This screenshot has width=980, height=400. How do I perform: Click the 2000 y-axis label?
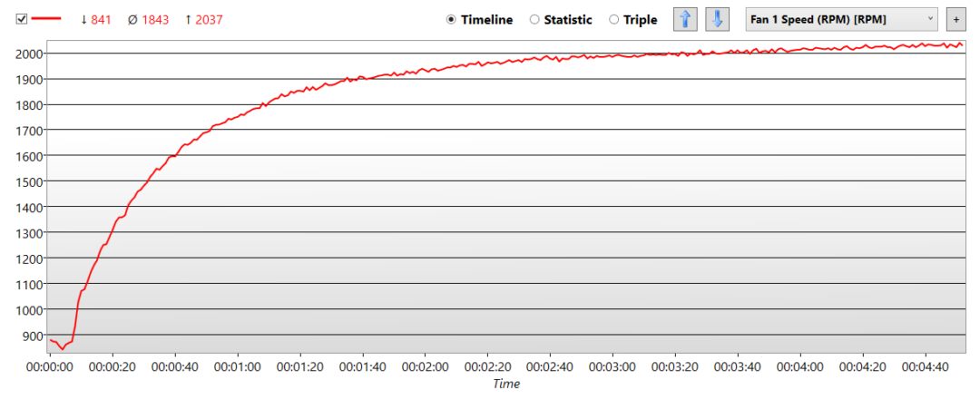pos(27,54)
